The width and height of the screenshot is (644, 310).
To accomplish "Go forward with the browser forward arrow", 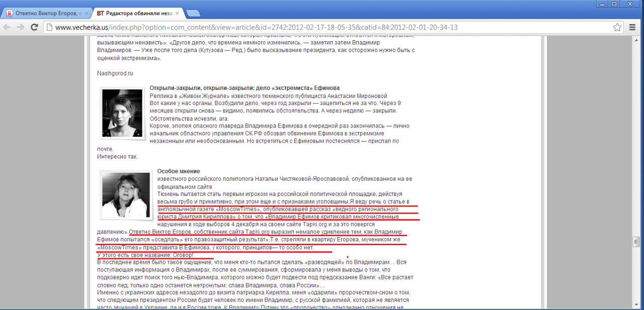I will point(21,27).
